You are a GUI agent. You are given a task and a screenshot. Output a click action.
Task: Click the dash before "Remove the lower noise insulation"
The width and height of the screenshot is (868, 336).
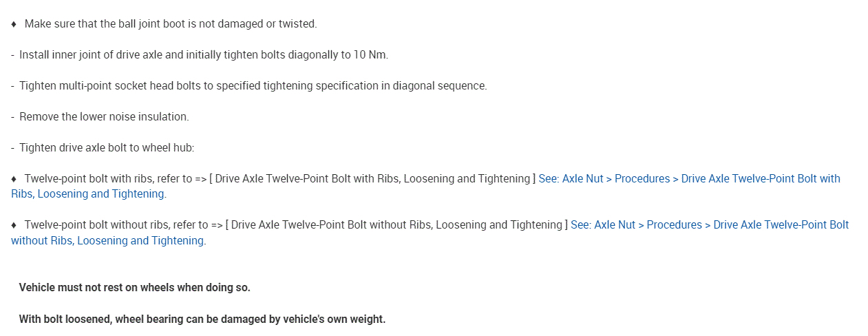coord(13,117)
